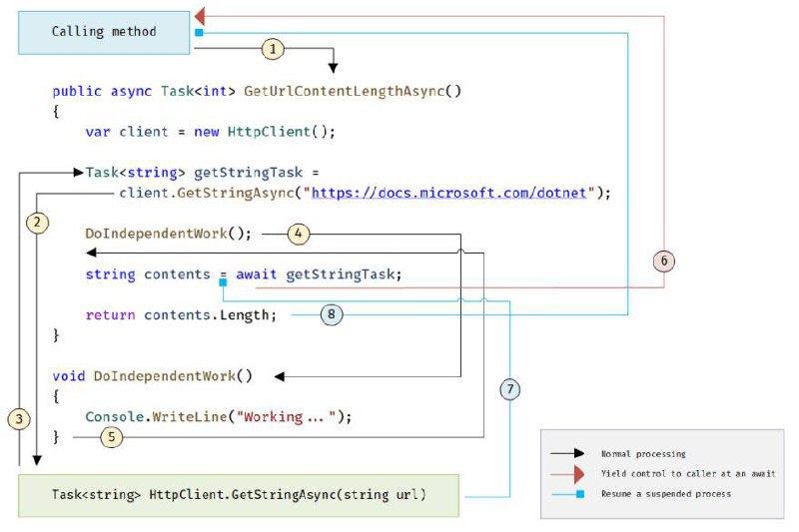Click the black arrow icon in the legend

[x=567, y=453]
